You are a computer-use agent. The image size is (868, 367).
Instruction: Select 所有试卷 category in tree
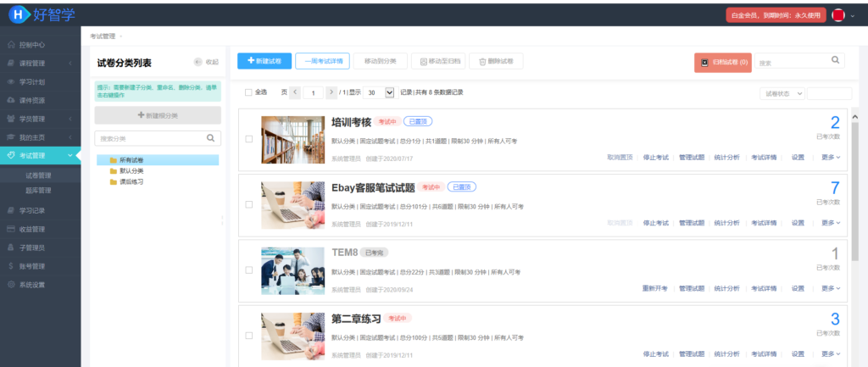158,160
